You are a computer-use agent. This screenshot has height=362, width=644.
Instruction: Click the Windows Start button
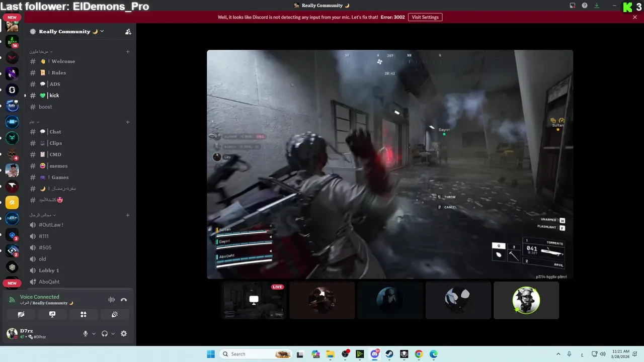[210, 354]
